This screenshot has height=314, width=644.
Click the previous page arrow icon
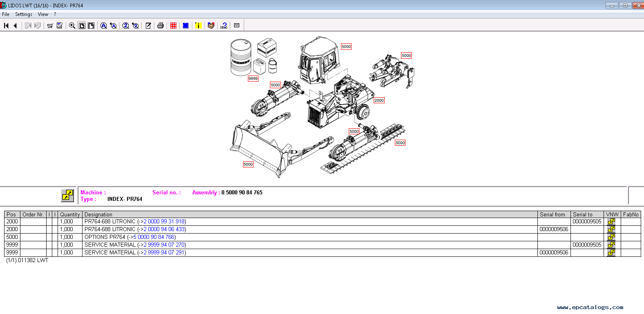point(15,25)
